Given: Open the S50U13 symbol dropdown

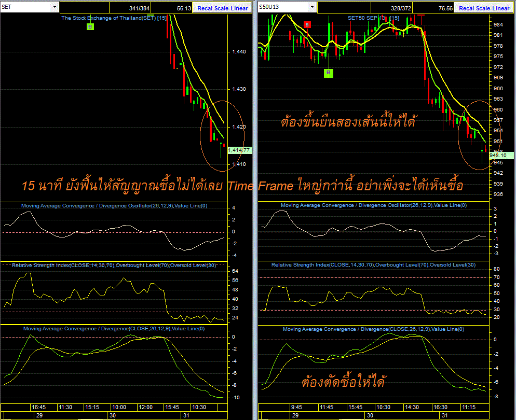Looking at the screenshot, I should 312,7.
